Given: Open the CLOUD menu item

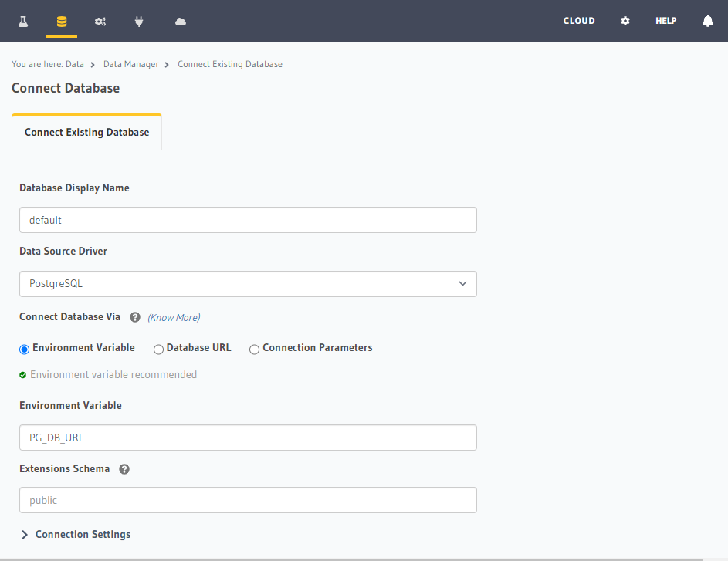Looking at the screenshot, I should click(x=579, y=21).
